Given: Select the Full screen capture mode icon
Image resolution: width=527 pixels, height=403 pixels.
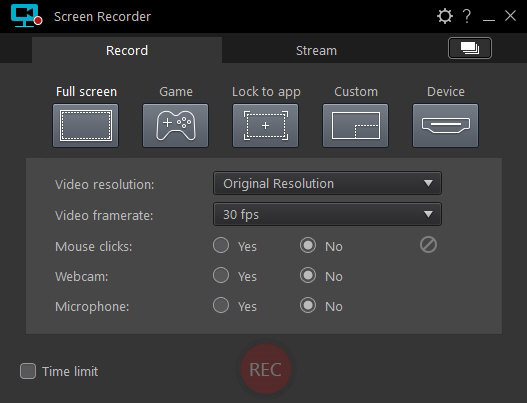Looking at the screenshot, I should click(85, 125).
